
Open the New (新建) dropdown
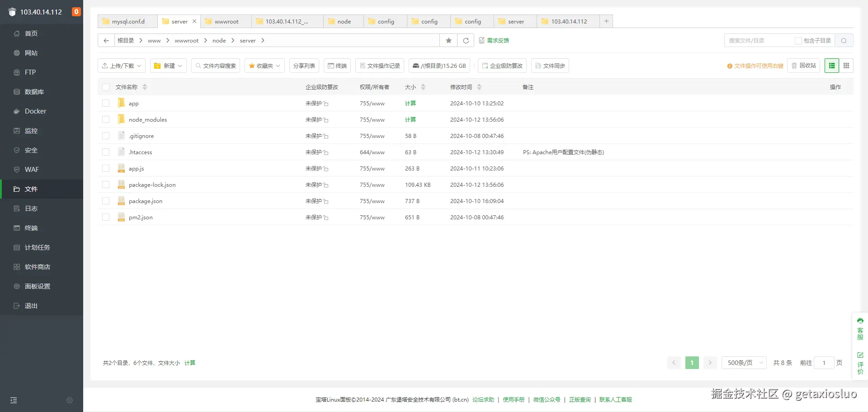pyautogui.click(x=168, y=66)
